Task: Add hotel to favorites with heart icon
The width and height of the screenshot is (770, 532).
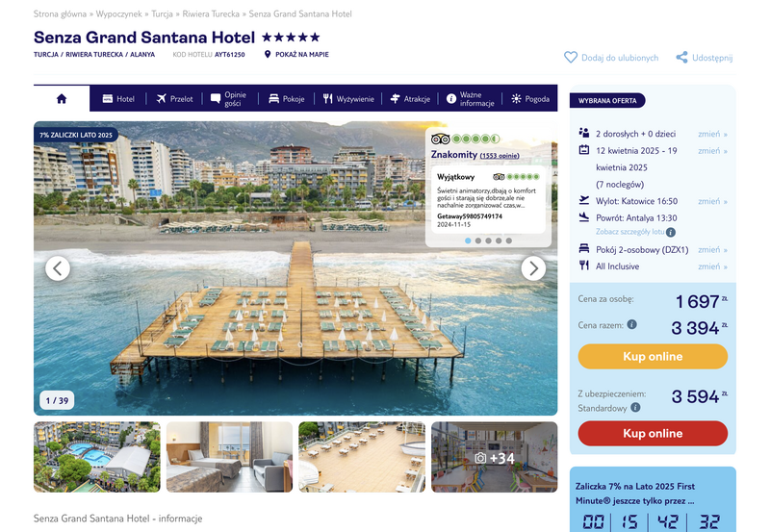Action: [x=571, y=58]
